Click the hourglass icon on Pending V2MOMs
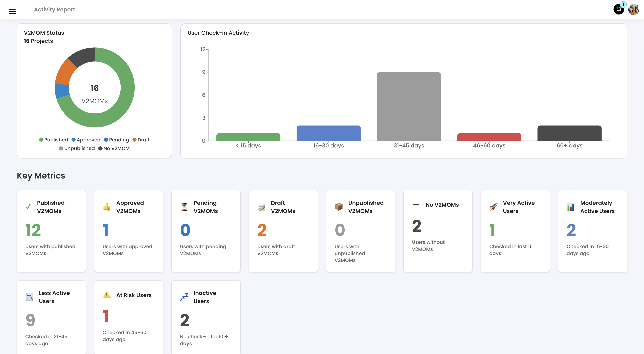The width and height of the screenshot is (644, 354). click(184, 207)
